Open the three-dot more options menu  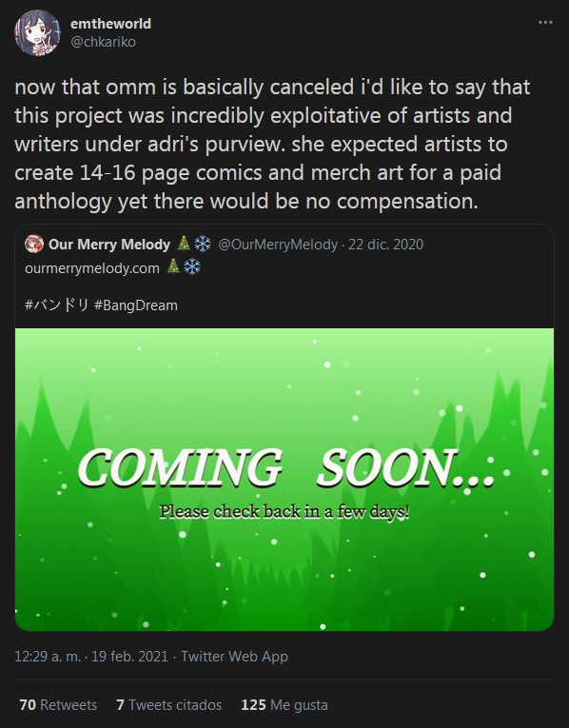coord(545,22)
